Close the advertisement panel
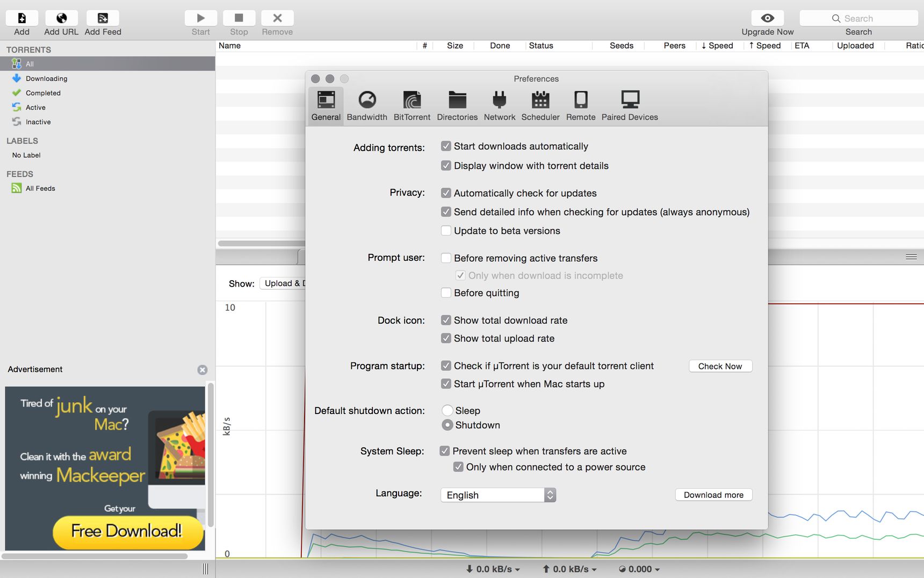Image resolution: width=924 pixels, height=578 pixels. click(x=203, y=370)
